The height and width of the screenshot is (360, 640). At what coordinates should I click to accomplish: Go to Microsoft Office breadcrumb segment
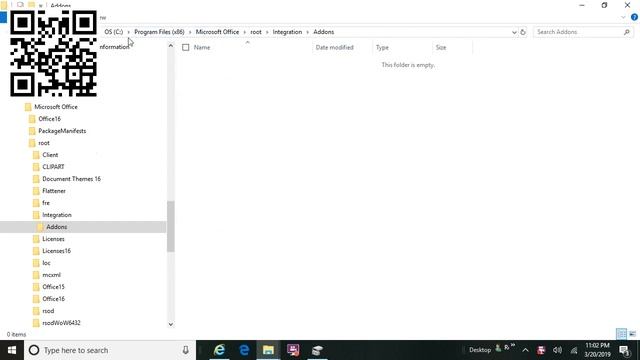point(217,32)
